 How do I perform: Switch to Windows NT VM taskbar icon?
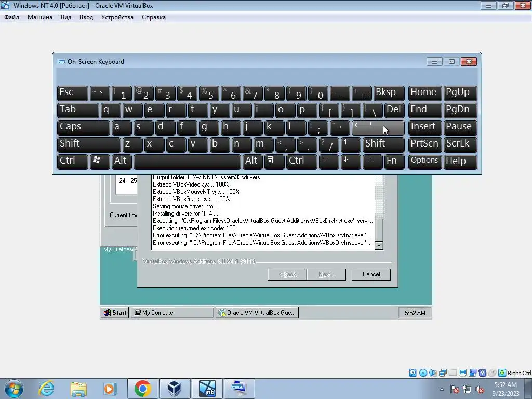[207, 389]
